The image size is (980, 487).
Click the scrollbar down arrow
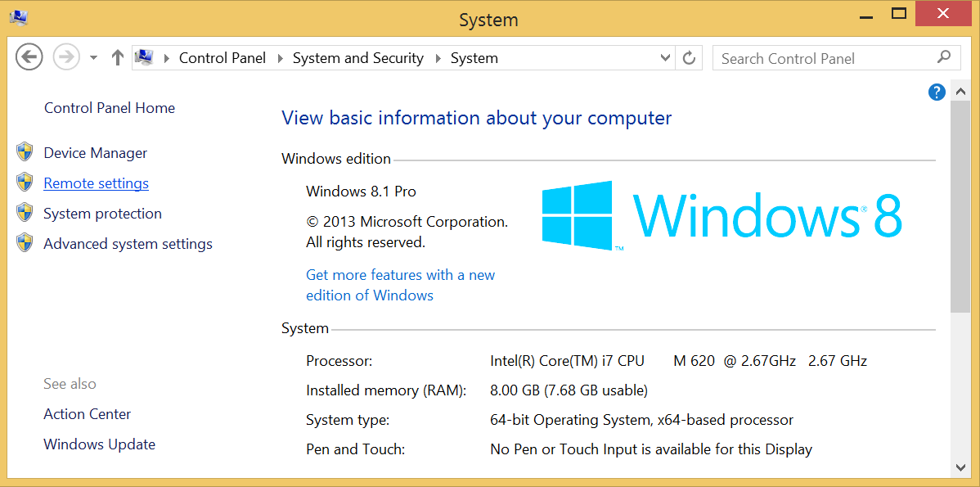pyautogui.click(x=960, y=467)
